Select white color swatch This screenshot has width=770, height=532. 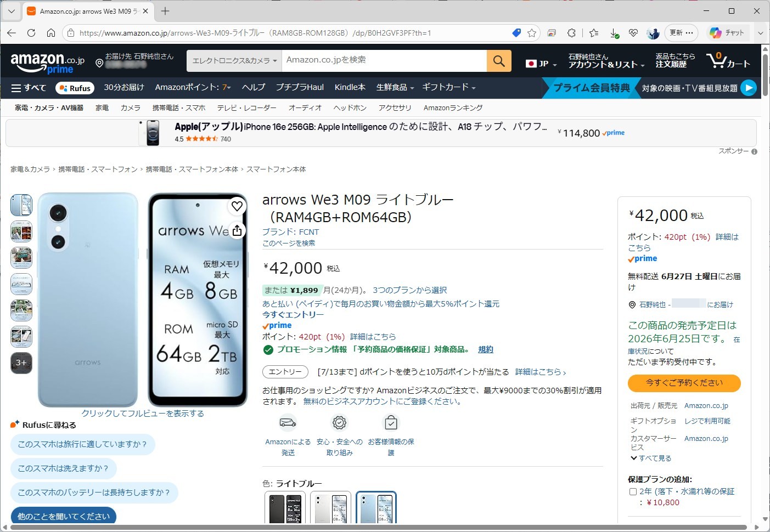(330, 508)
